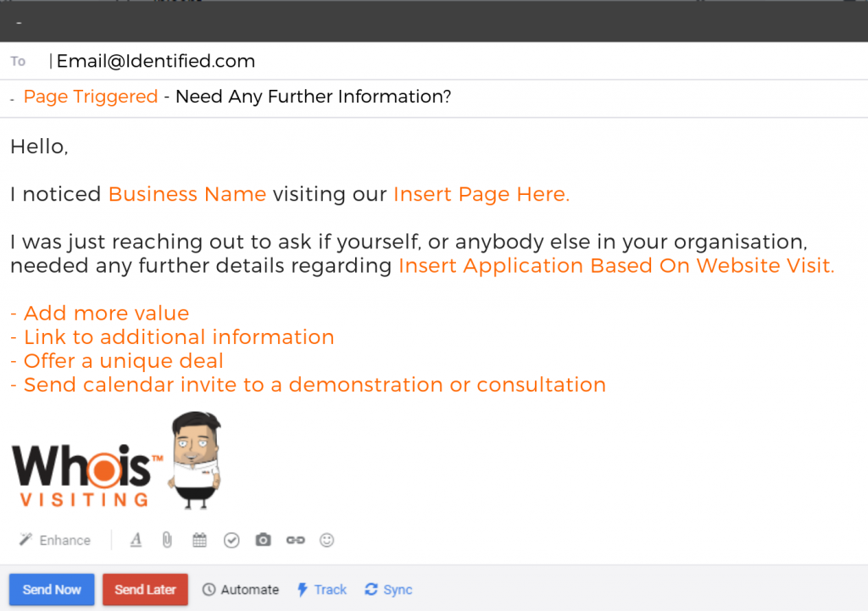Image resolution: width=868 pixels, height=611 pixels.
Task: Click the checkmark circle icon
Action: [231, 540]
